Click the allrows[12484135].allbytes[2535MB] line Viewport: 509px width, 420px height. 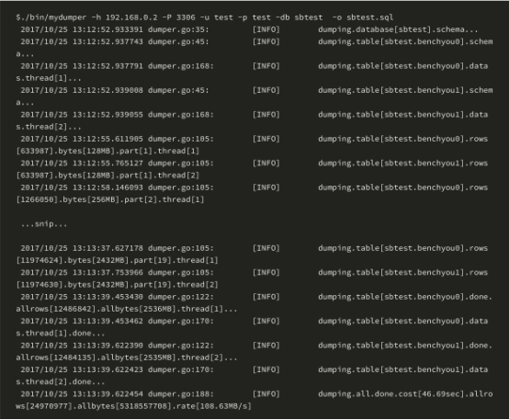126,358
